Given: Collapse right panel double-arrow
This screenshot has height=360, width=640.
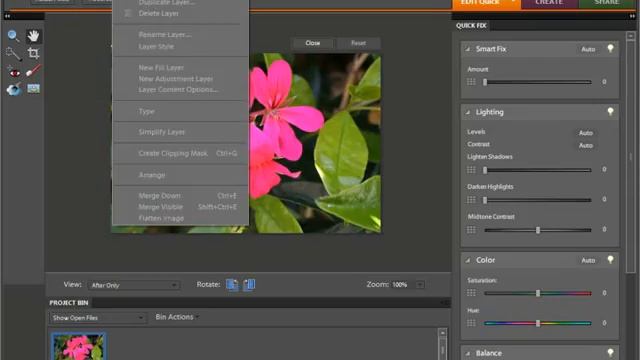Looking at the screenshot, I should coord(632,16).
